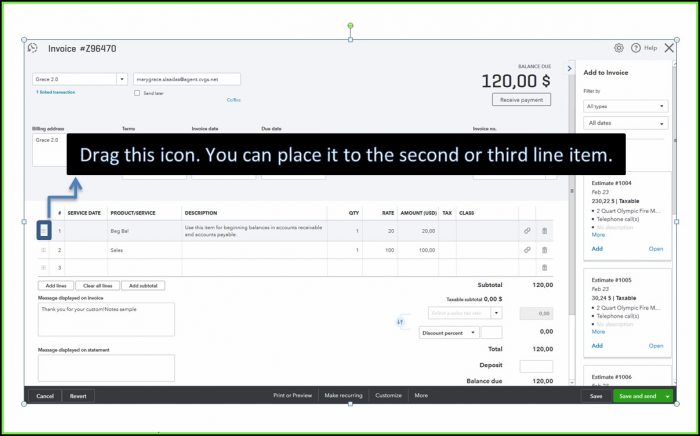Image resolution: width=700 pixels, height=436 pixels.
Task: Close the invoice with the X icon
Action: (669, 48)
